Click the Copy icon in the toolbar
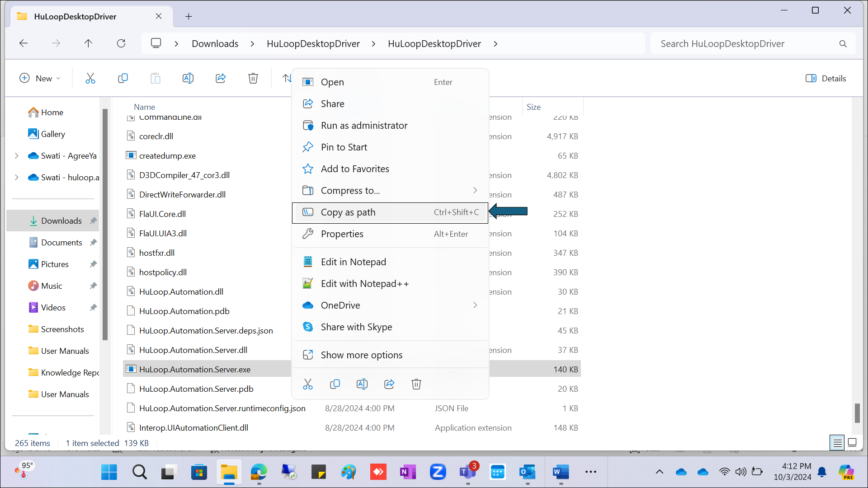Screen dimensions: 868x488 click(x=123, y=78)
